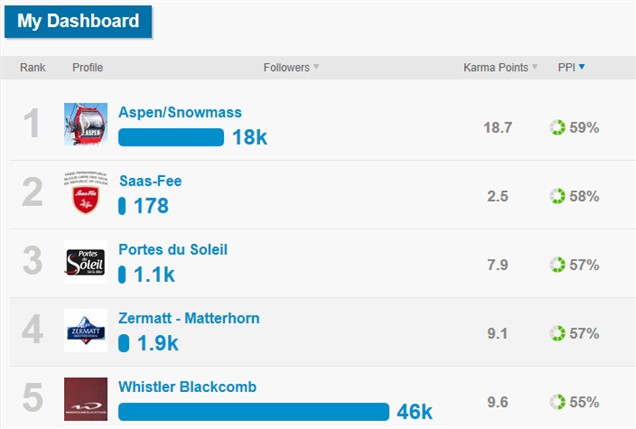This screenshot has height=429, width=636.
Task: Sort by Followers using the arrow
Action: [317, 68]
